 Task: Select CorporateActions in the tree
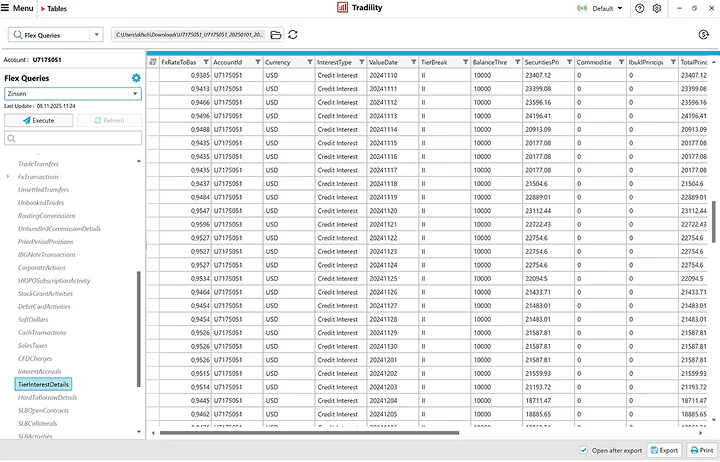[x=41, y=267]
